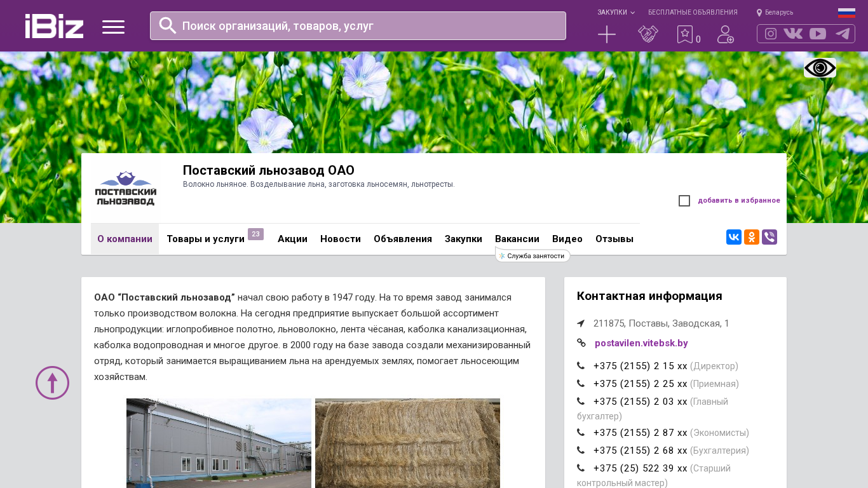Click the favorites counter 0
This screenshot has height=488, width=868.
[698, 39]
